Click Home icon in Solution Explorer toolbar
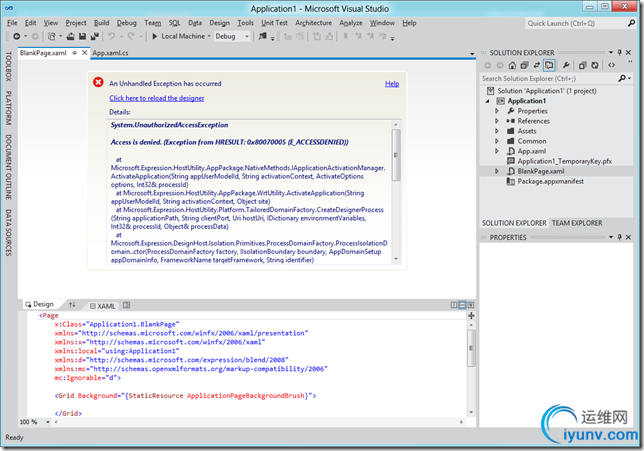The height and width of the screenshot is (451, 644). (x=512, y=65)
